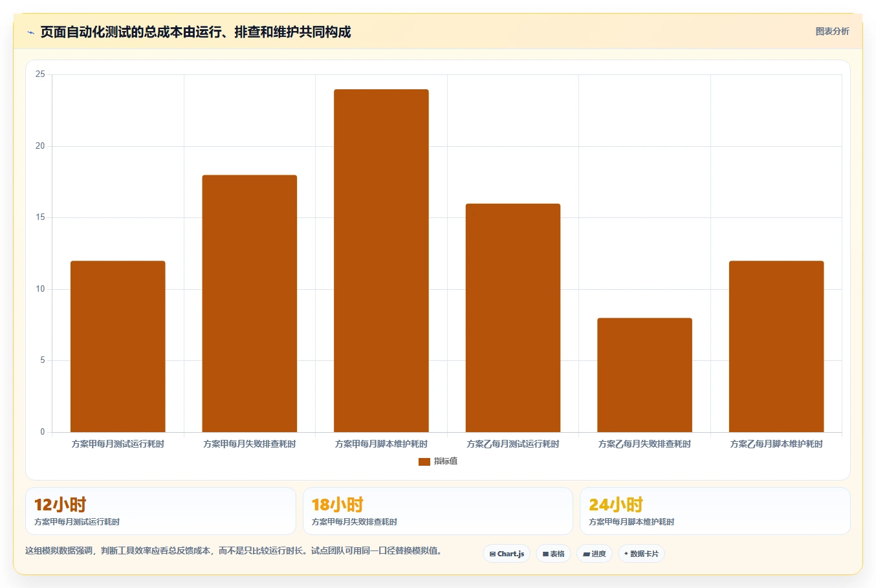Click the page title about 页面自动化测试的总成本
Viewport: 876px width, 588px height.
tap(195, 32)
